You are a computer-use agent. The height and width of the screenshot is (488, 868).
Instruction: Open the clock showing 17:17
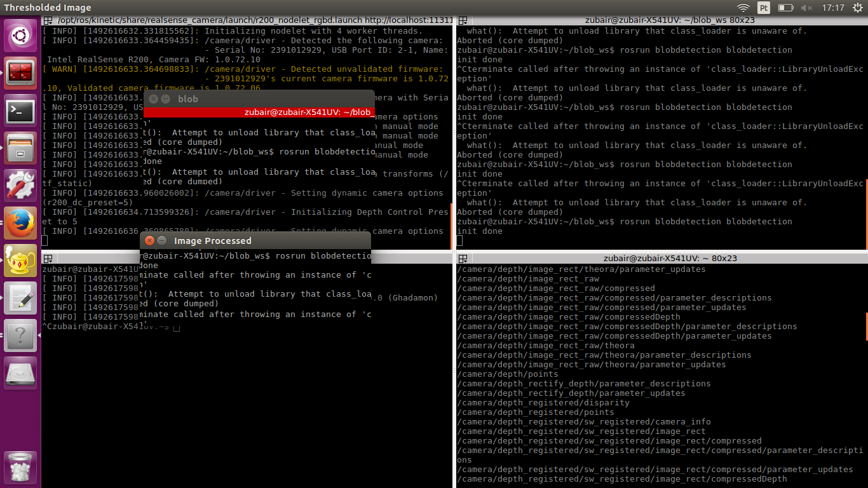point(833,8)
